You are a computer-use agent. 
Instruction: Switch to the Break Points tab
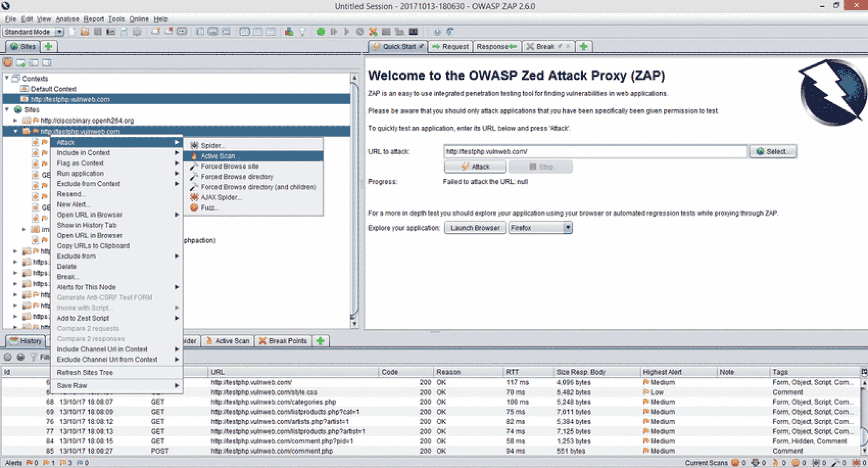click(x=283, y=341)
